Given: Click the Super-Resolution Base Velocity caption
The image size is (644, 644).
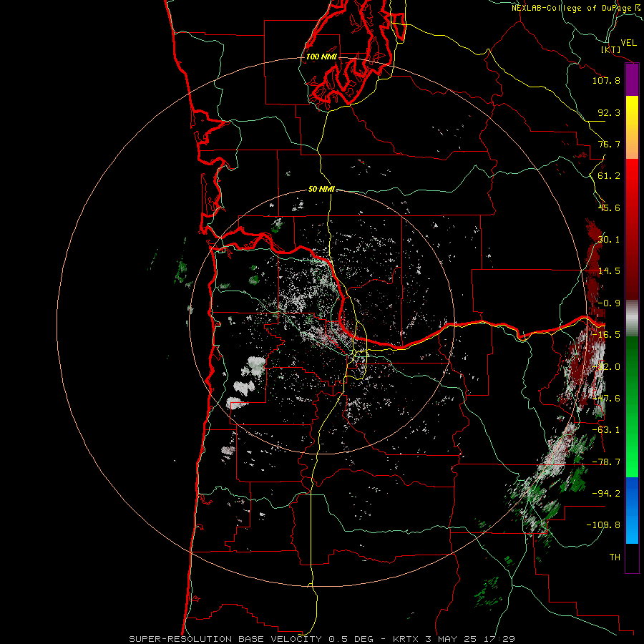Looking at the screenshot, I should pyautogui.click(x=321, y=639).
